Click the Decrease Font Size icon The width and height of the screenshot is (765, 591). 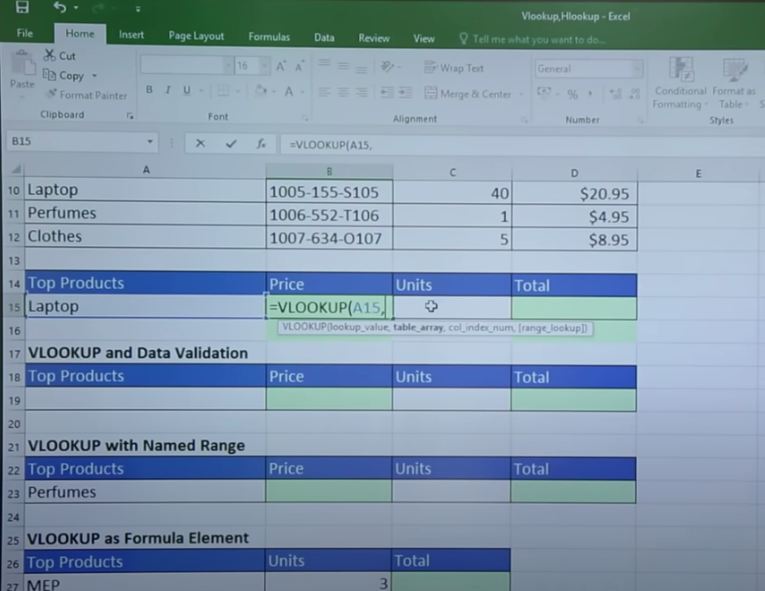tap(300, 66)
